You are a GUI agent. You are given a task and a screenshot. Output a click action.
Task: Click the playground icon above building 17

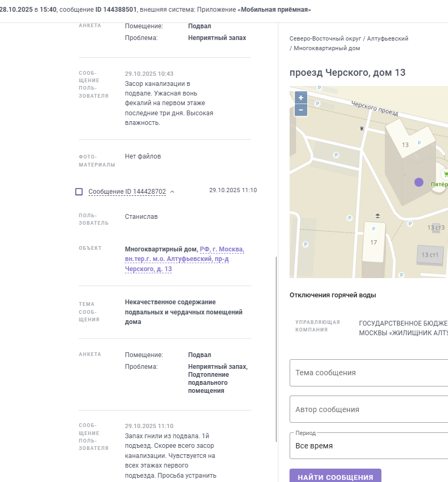[x=378, y=216]
